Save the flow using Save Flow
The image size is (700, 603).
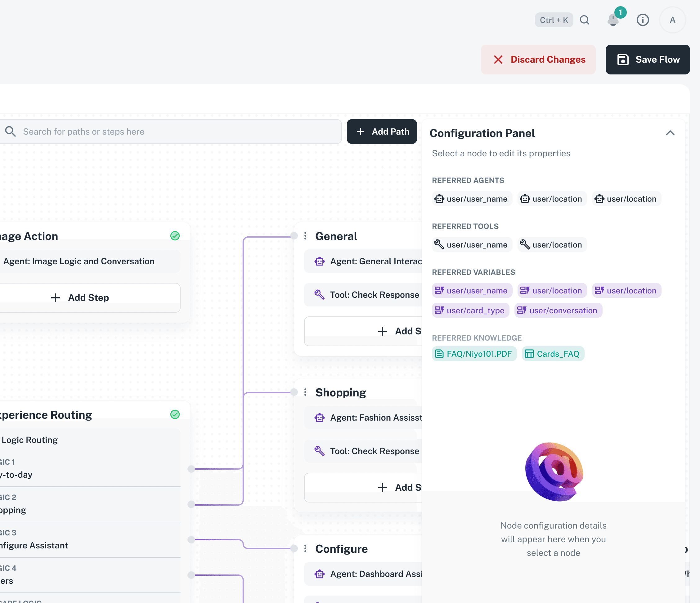[x=647, y=60]
